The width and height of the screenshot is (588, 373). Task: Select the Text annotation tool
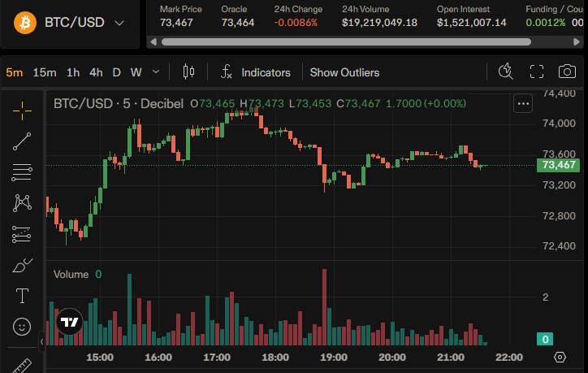pos(22,296)
